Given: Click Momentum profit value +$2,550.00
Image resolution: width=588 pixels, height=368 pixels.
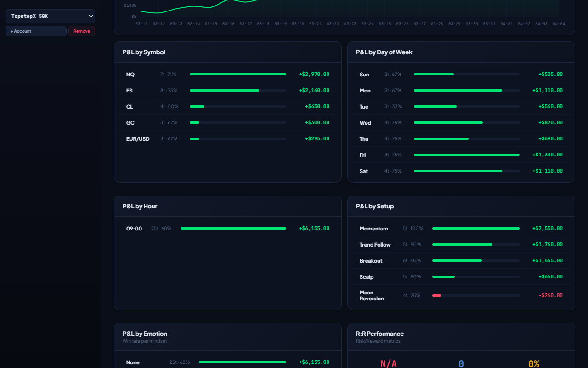Looking at the screenshot, I should coord(548,229).
